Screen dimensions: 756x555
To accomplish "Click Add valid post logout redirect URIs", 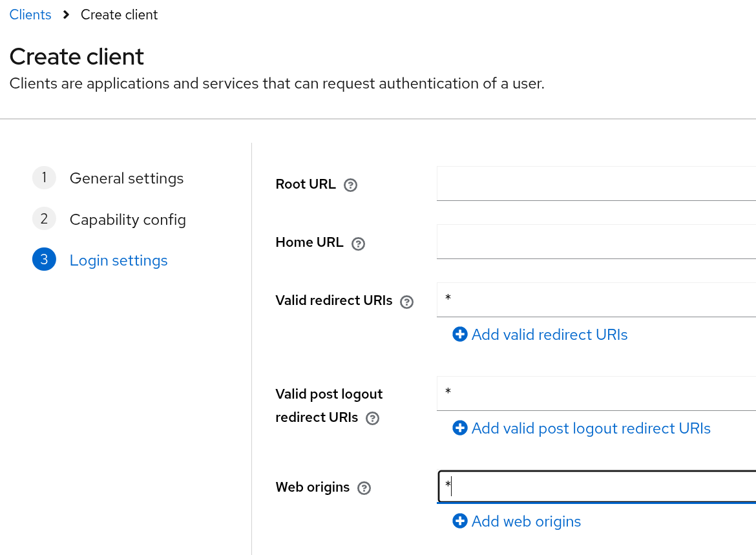I will (591, 428).
